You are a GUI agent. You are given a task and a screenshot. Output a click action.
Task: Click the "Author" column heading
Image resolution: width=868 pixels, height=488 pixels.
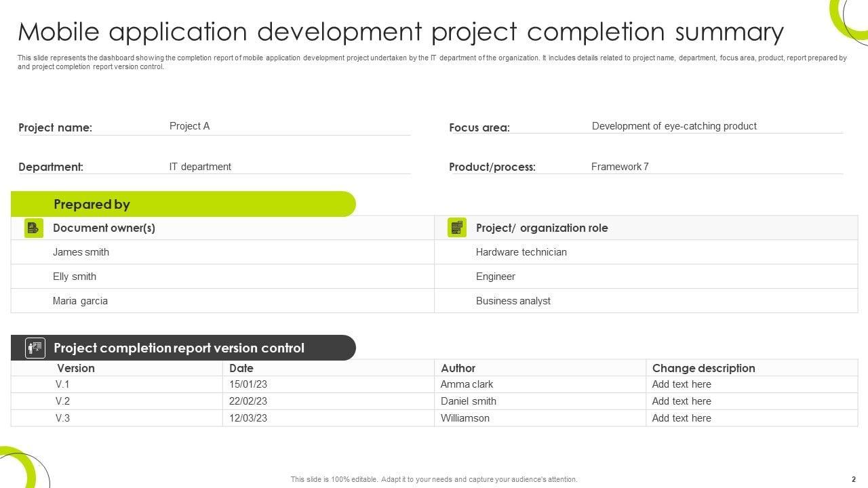point(458,368)
